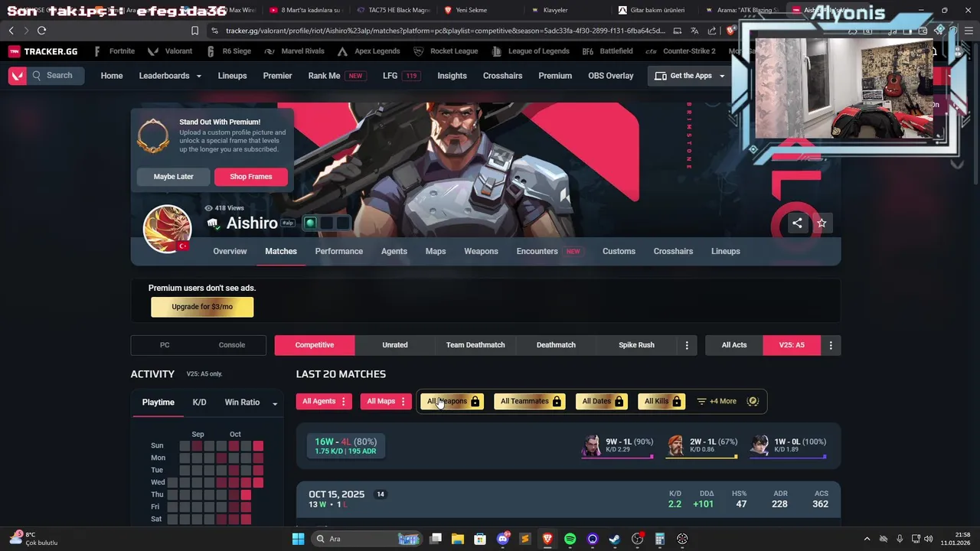Open more acts three-dot menu
This screenshot has height=551, width=980.
[831, 345]
